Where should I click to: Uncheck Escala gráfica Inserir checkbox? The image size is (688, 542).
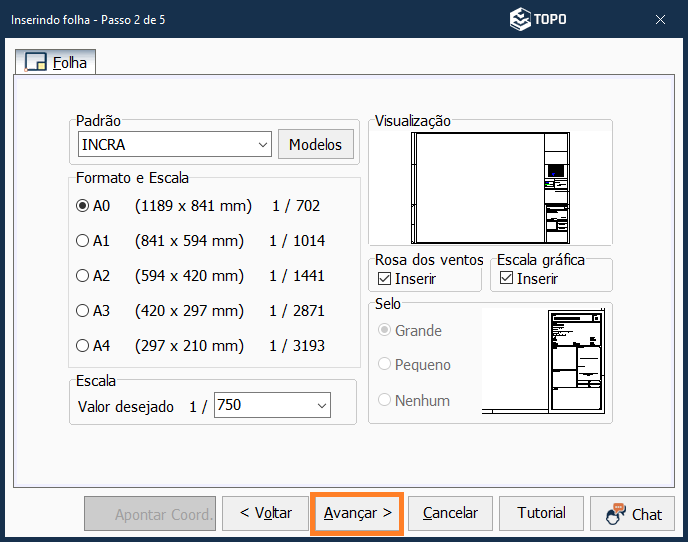tap(506, 279)
